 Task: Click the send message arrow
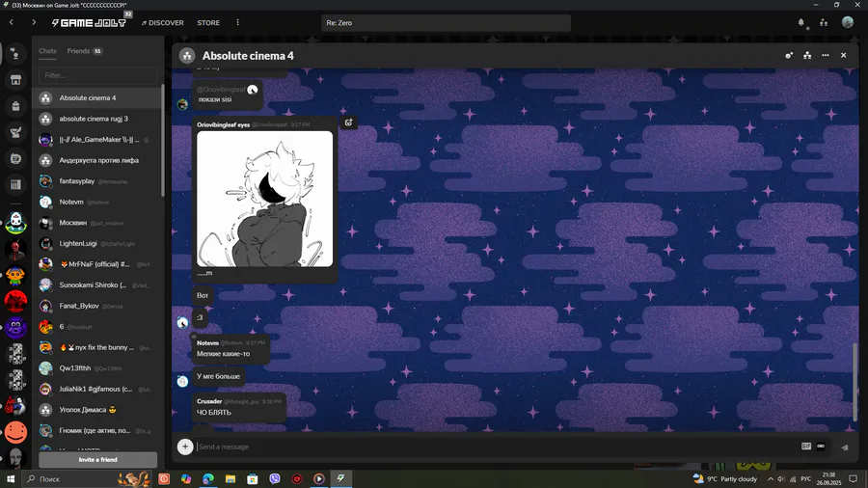[845, 447]
